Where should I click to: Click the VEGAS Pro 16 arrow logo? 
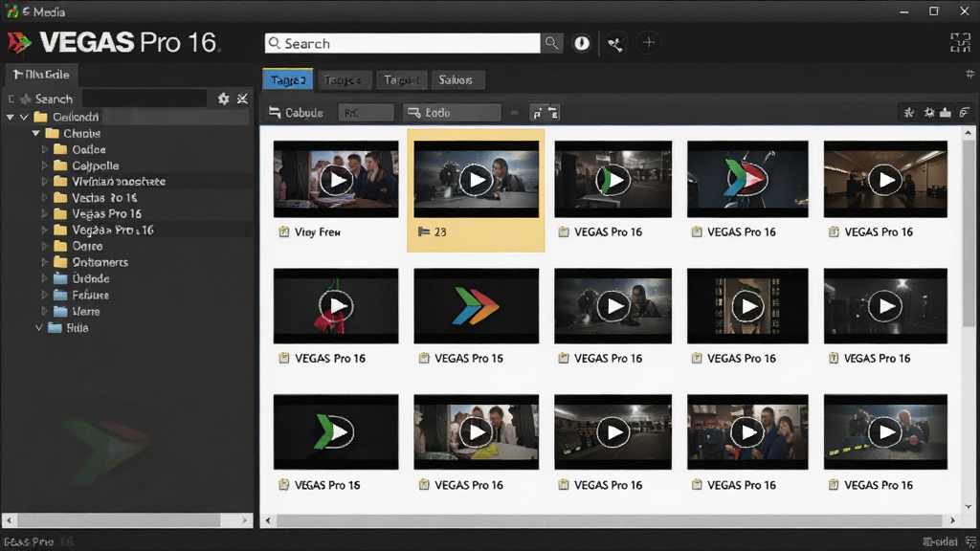(19, 42)
